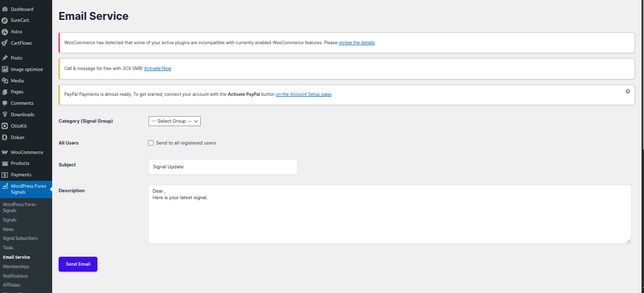Viewport: 644px width, 293px height.
Task: Click the Activate Now link
Action: (158, 69)
